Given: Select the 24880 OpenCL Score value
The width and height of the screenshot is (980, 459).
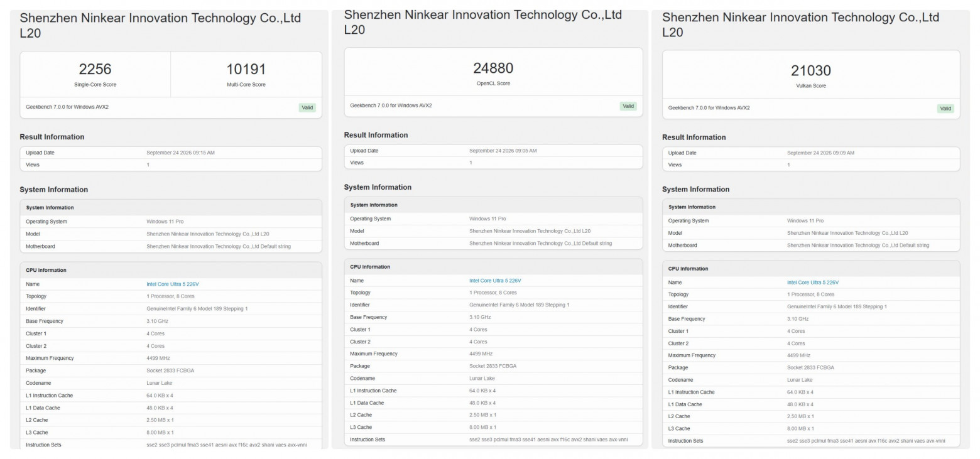Looking at the screenshot, I should pos(493,68).
